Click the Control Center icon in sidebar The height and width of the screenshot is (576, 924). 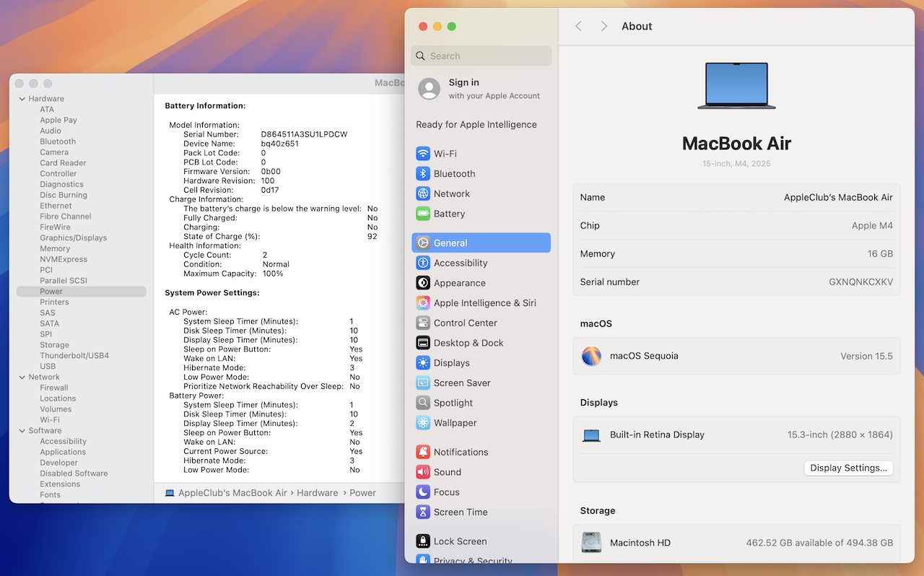(x=423, y=323)
